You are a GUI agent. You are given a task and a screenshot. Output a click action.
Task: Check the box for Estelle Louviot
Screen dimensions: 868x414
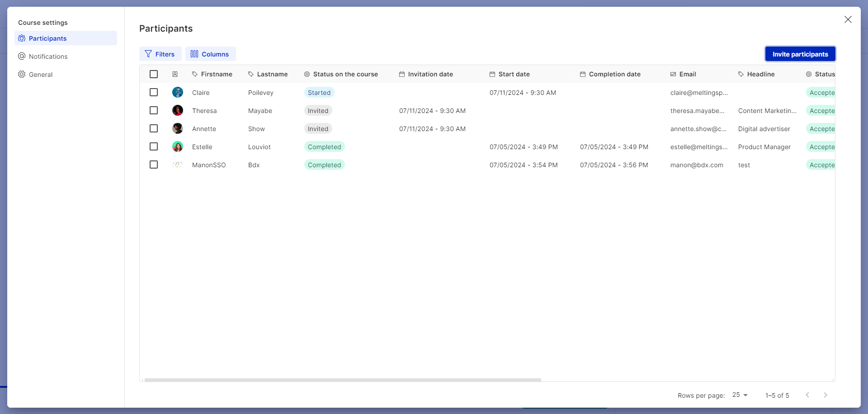coord(154,146)
